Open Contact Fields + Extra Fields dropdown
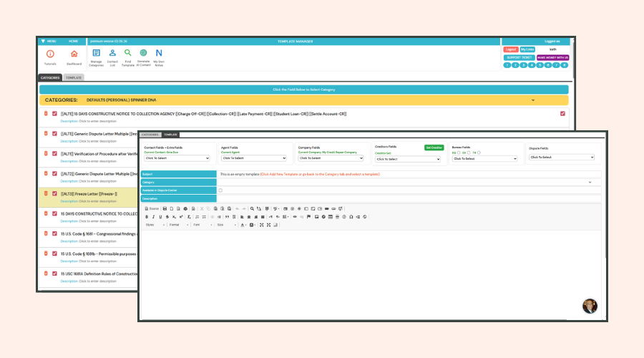Image resolution: width=644 pixels, height=358 pixels. tap(177, 158)
